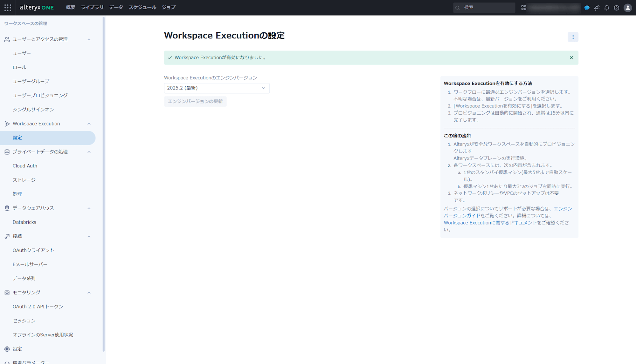Dismiss the Workspace Execution success banner
This screenshot has width=636, height=364.
(x=571, y=57)
